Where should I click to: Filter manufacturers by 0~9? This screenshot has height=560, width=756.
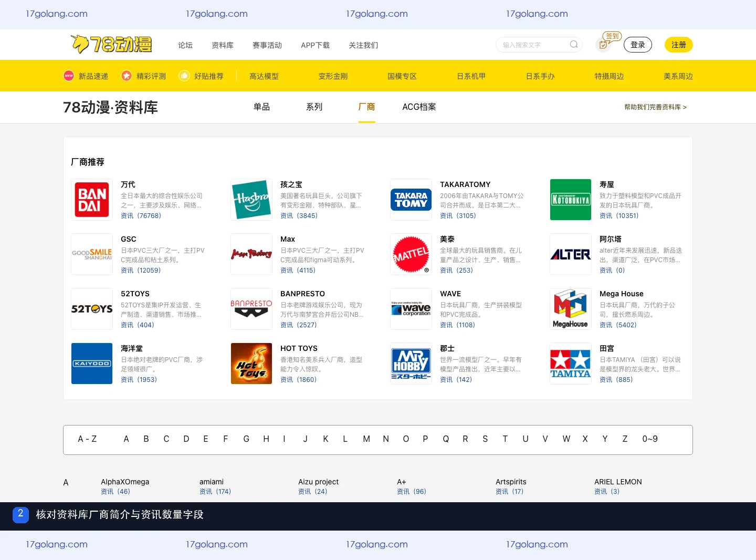[x=650, y=439]
